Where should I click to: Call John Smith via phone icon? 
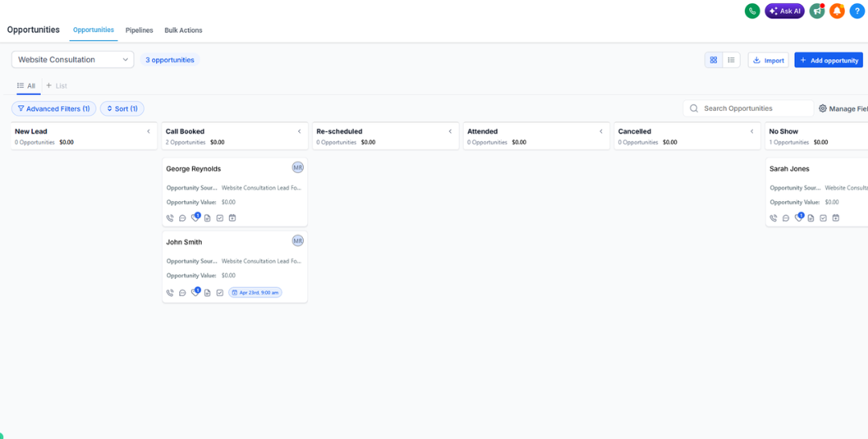click(170, 293)
